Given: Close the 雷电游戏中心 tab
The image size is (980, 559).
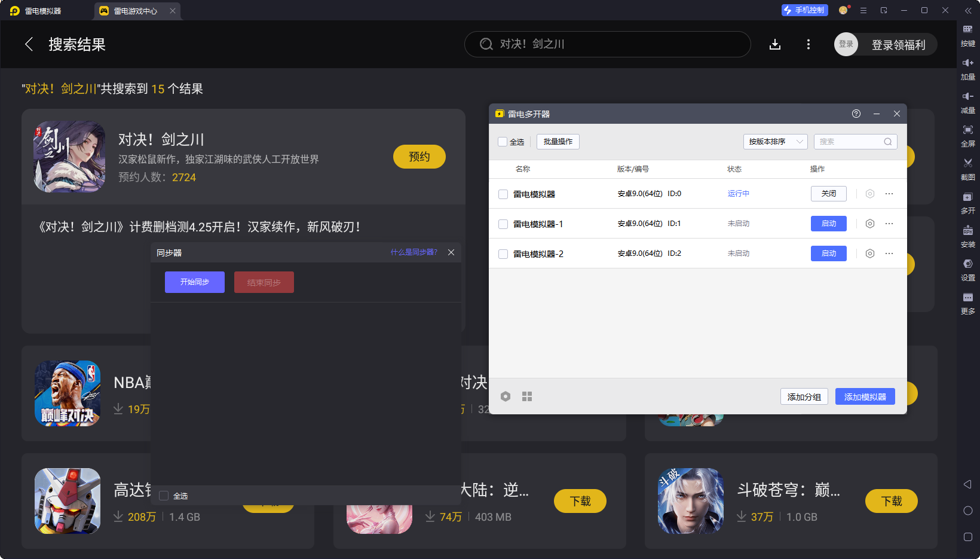Looking at the screenshot, I should pyautogui.click(x=173, y=11).
